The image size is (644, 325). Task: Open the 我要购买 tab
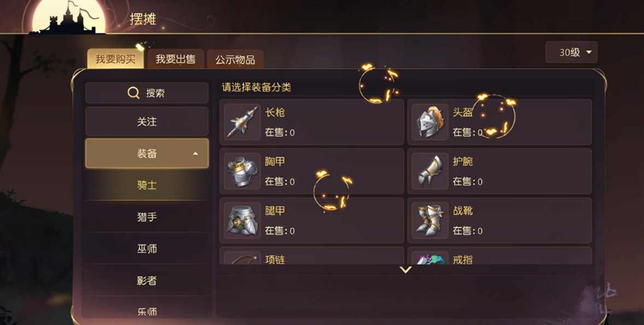[115, 59]
